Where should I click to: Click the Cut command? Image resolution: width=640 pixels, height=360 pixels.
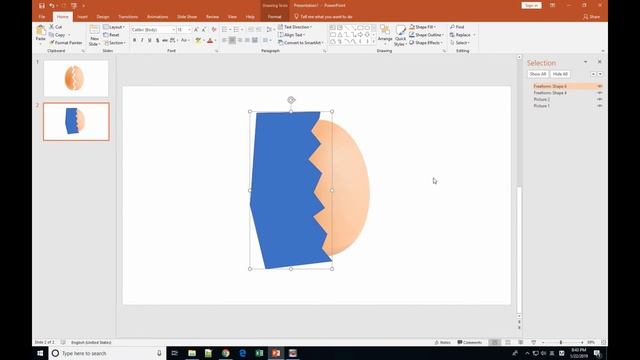point(56,27)
